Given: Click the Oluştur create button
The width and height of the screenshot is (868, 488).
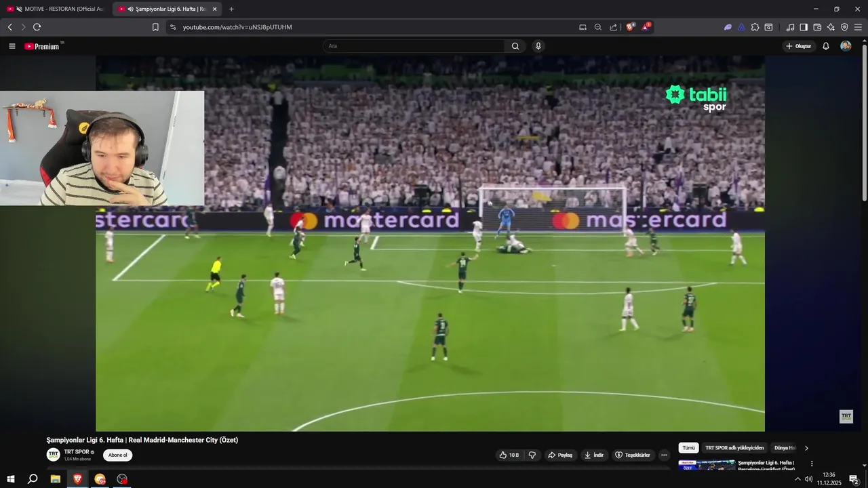Looking at the screenshot, I should (x=799, y=46).
